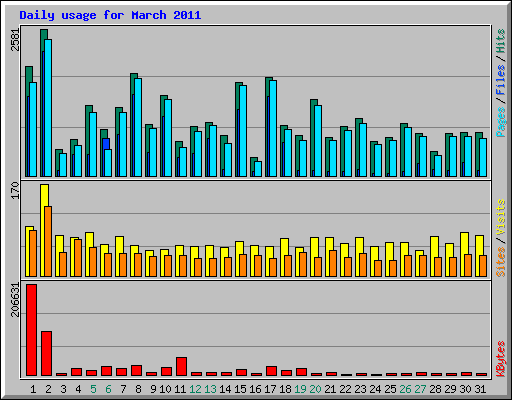The height and width of the screenshot is (400, 512).
Task: Select the 170 visits axis value
Action: coord(16,190)
